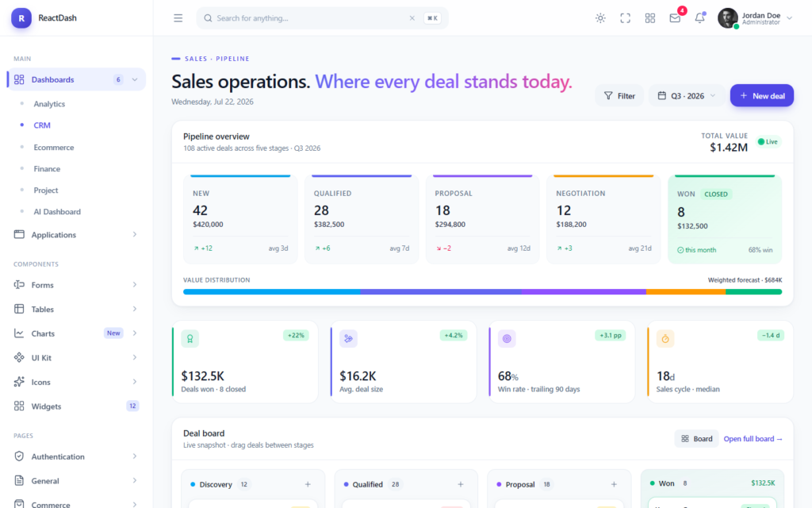Open Jordan Doe user menu
812x508 pixels.
coord(755,18)
